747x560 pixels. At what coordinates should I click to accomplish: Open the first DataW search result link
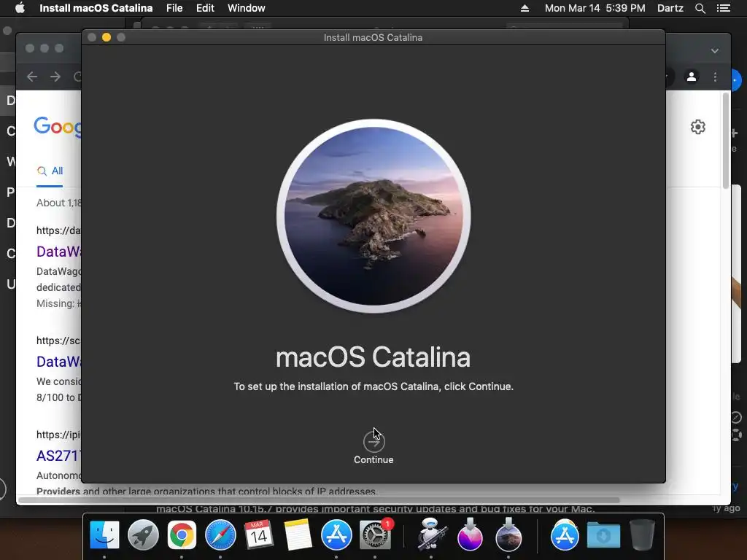click(58, 252)
